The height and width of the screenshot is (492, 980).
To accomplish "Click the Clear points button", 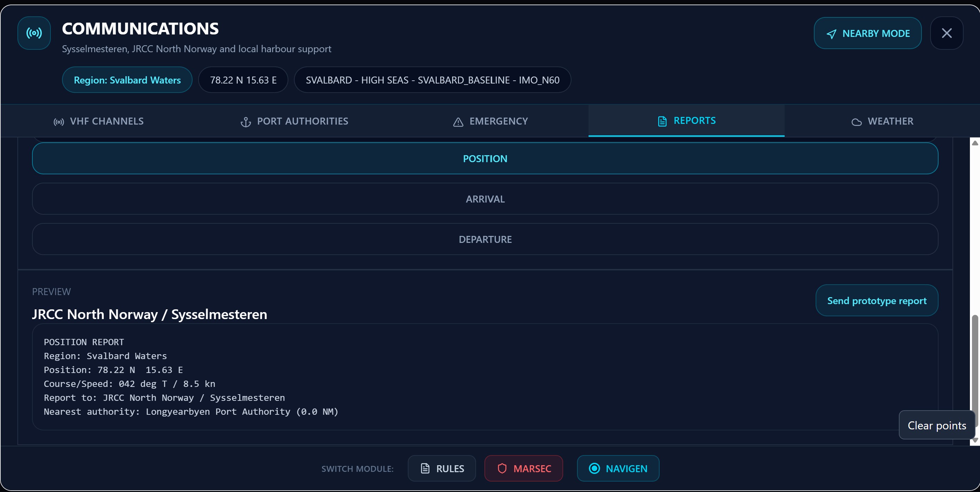I will click(936, 425).
